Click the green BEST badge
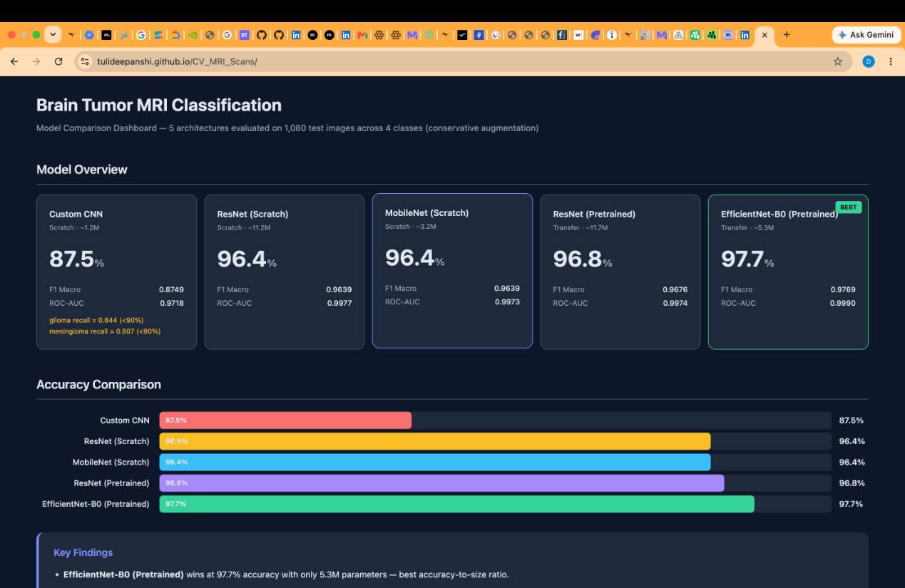Image resolution: width=905 pixels, height=588 pixels. pos(849,207)
